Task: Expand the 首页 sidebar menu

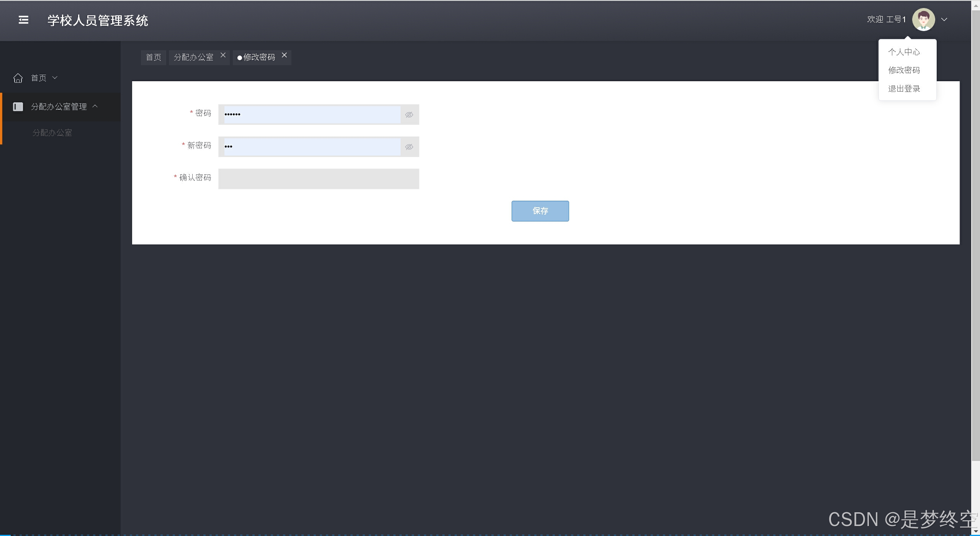Action: (55, 78)
